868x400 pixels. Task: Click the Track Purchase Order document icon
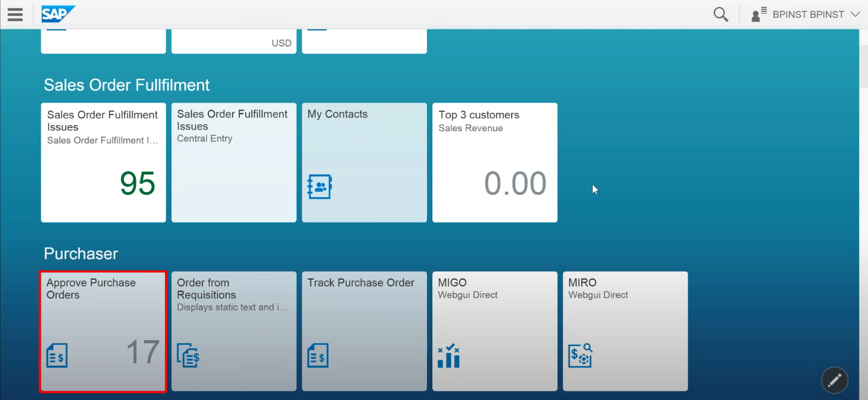tap(318, 356)
